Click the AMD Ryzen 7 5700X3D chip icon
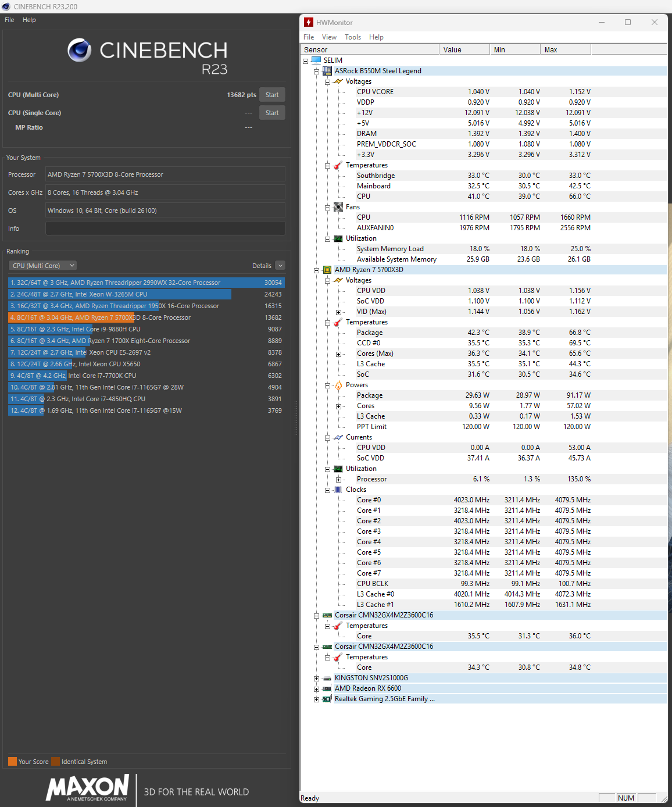 pos(327,270)
